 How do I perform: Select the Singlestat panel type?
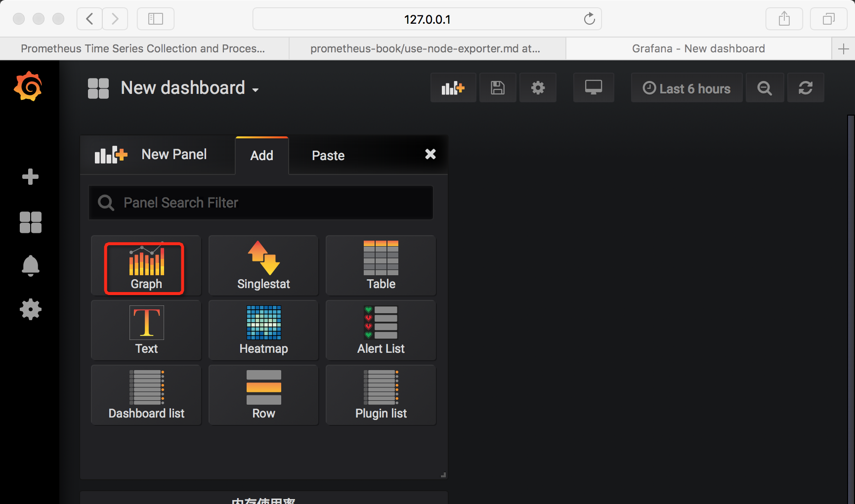pyautogui.click(x=263, y=266)
